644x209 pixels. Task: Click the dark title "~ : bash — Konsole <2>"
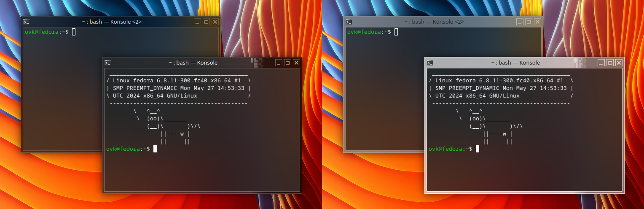pos(112,22)
